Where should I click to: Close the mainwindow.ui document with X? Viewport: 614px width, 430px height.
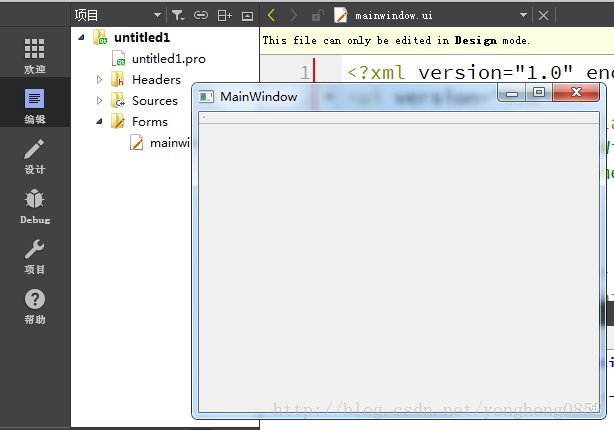(x=543, y=16)
